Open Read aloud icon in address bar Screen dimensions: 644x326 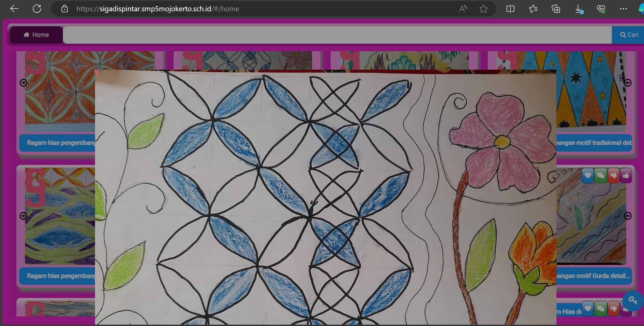[463, 9]
